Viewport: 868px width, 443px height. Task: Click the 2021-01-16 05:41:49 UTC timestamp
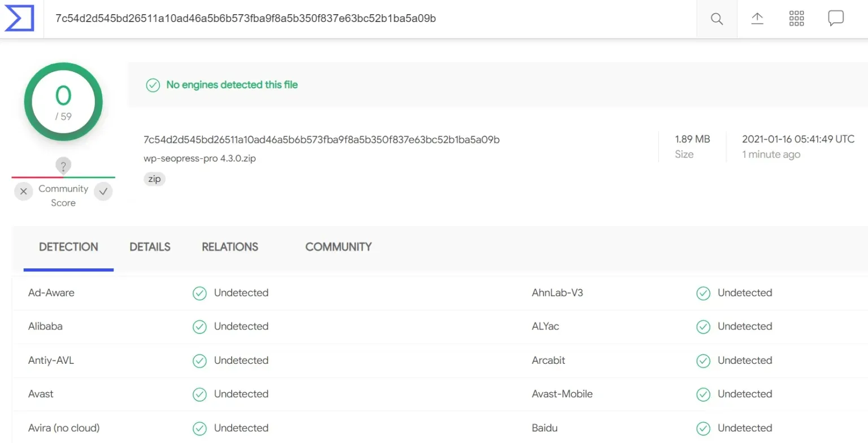coord(798,139)
